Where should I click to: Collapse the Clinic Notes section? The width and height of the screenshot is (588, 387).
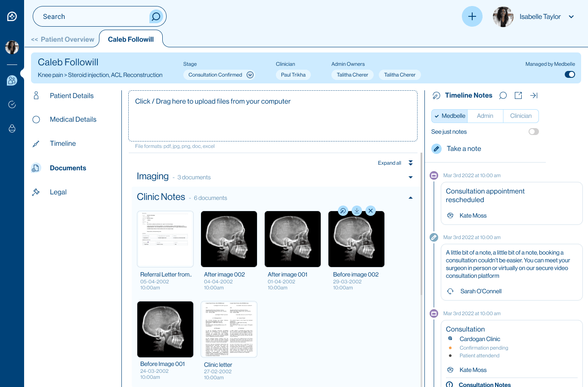point(410,198)
